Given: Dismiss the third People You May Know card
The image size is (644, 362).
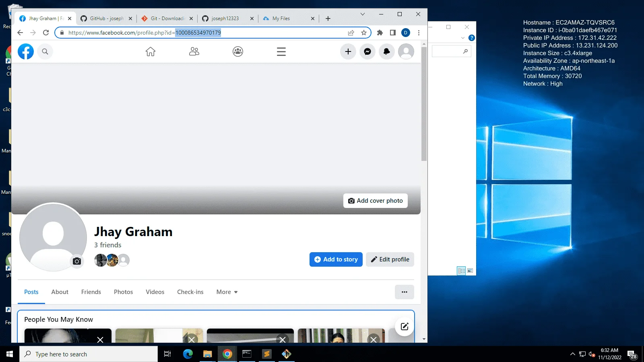Looking at the screenshot, I should (x=283, y=339).
